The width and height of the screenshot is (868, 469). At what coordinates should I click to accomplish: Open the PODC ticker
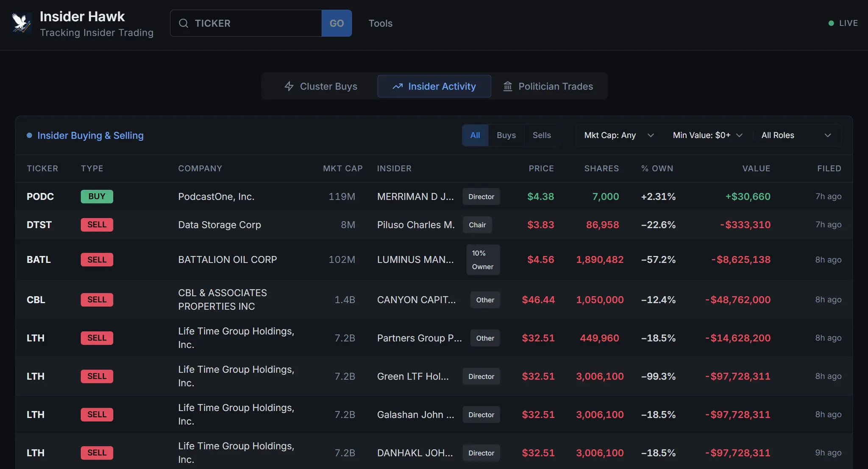pyautogui.click(x=40, y=196)
